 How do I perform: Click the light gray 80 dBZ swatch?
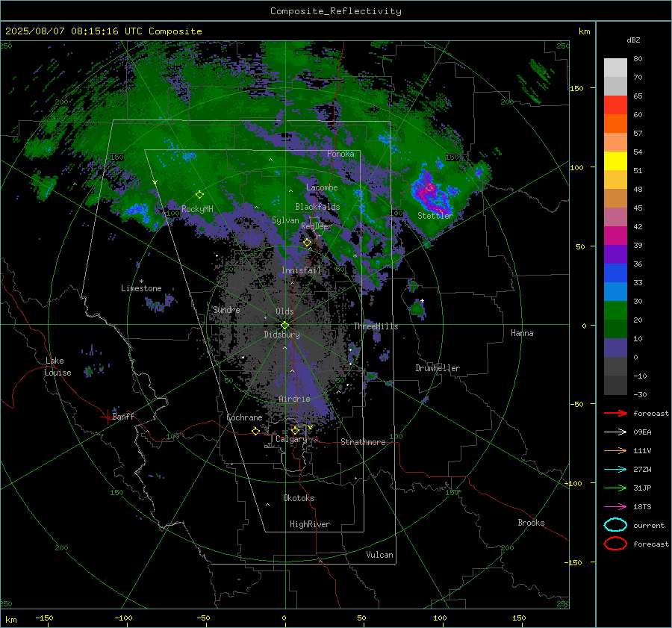click(x=615, y=67)
